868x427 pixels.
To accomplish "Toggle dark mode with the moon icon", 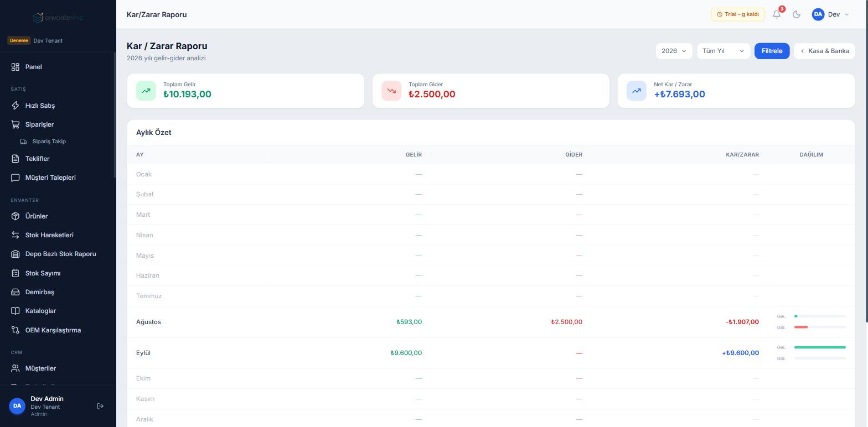I will pos(797,14).
